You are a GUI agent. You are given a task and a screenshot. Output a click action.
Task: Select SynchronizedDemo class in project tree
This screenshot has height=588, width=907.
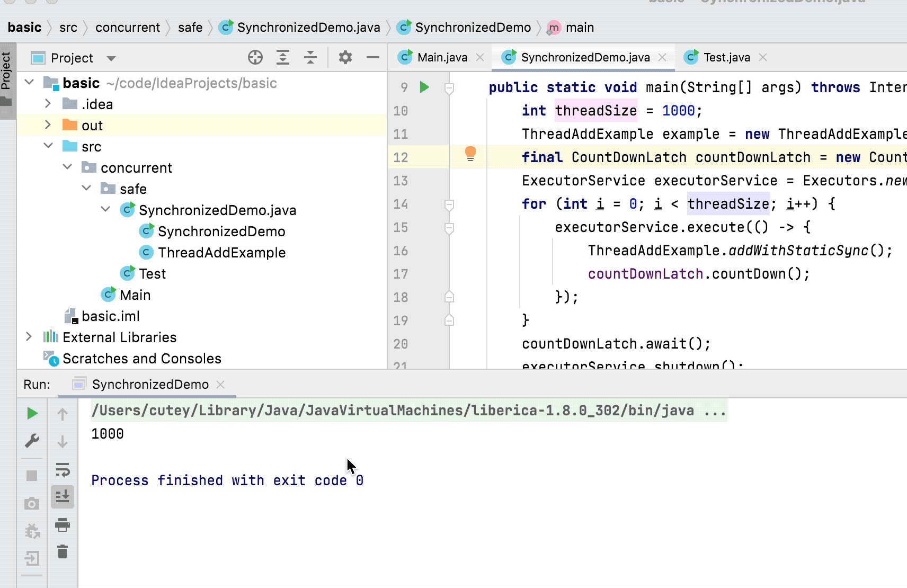coord(212,231)
